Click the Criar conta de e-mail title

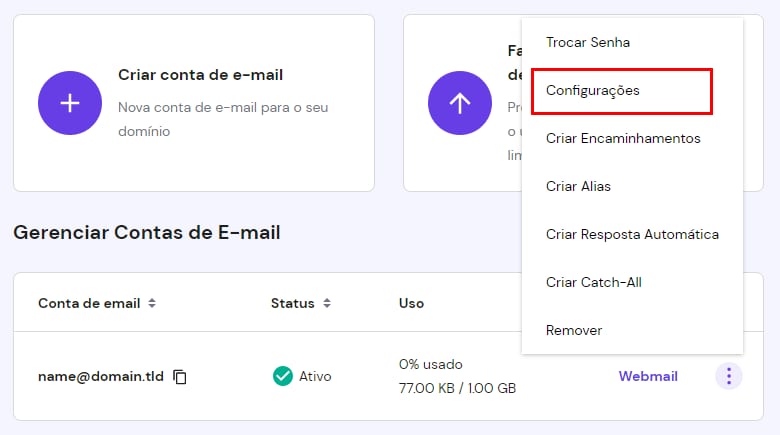[x=200, y=74]
